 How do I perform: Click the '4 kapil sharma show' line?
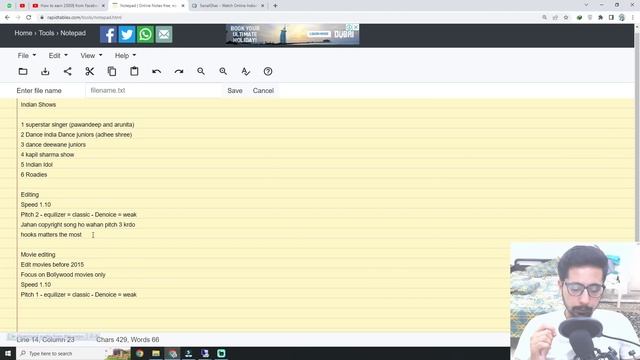[x=47, y=155]
